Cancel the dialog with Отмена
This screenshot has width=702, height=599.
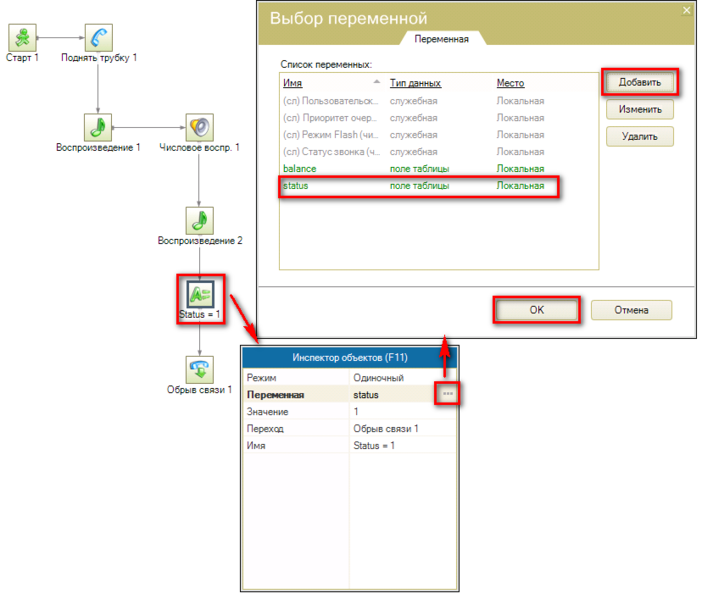click(x=631, y=310)
